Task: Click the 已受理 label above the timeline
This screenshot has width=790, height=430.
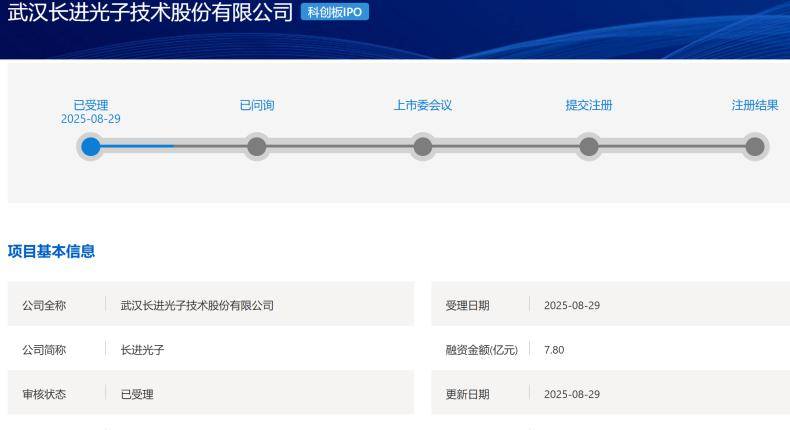Action: tap(91, 105)
